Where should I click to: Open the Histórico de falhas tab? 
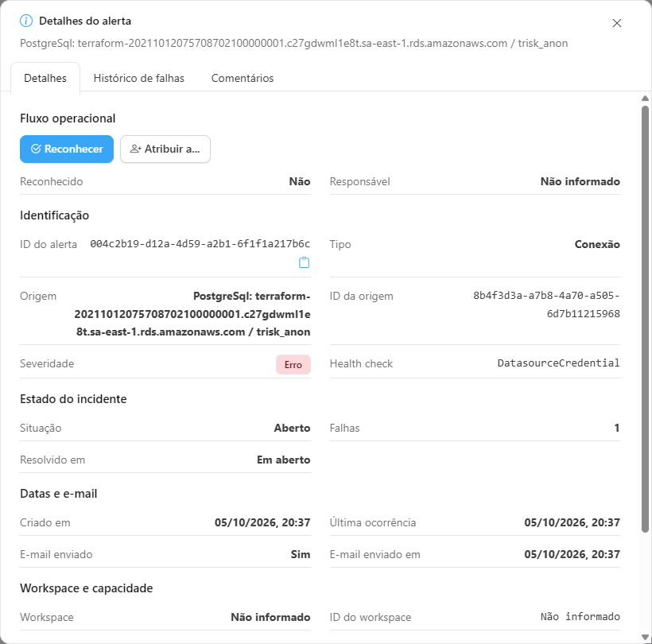(x=139, y=78)
